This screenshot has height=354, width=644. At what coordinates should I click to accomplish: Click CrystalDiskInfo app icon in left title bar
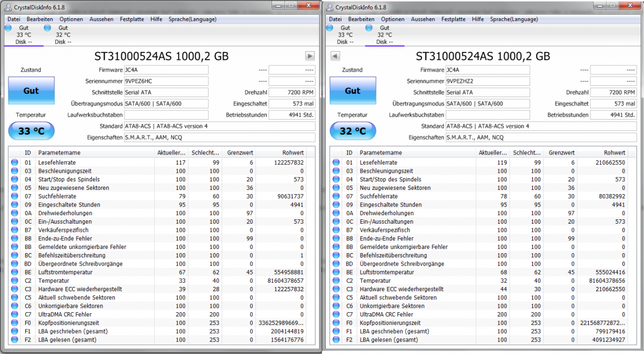pos(8,7)
